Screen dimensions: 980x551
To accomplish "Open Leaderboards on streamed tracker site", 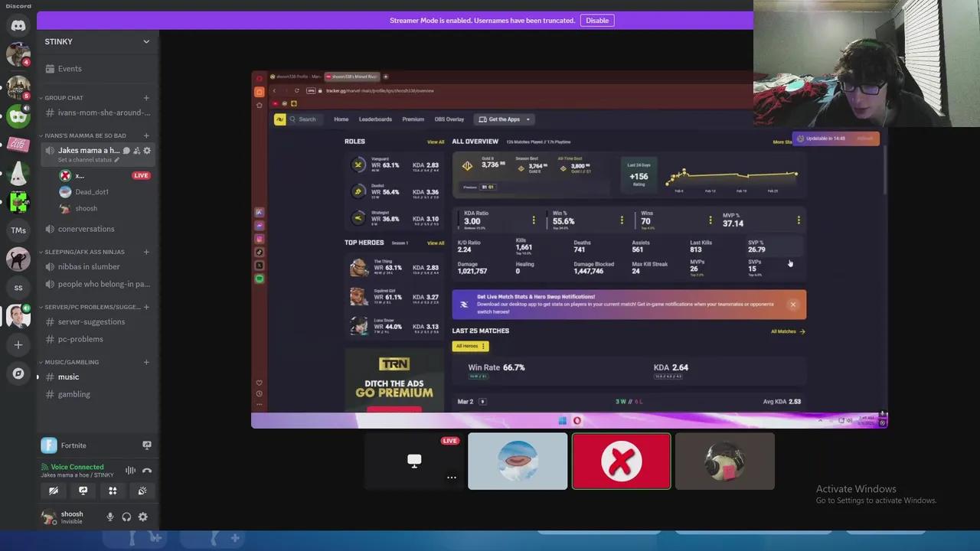I will (x=375, y=119).
